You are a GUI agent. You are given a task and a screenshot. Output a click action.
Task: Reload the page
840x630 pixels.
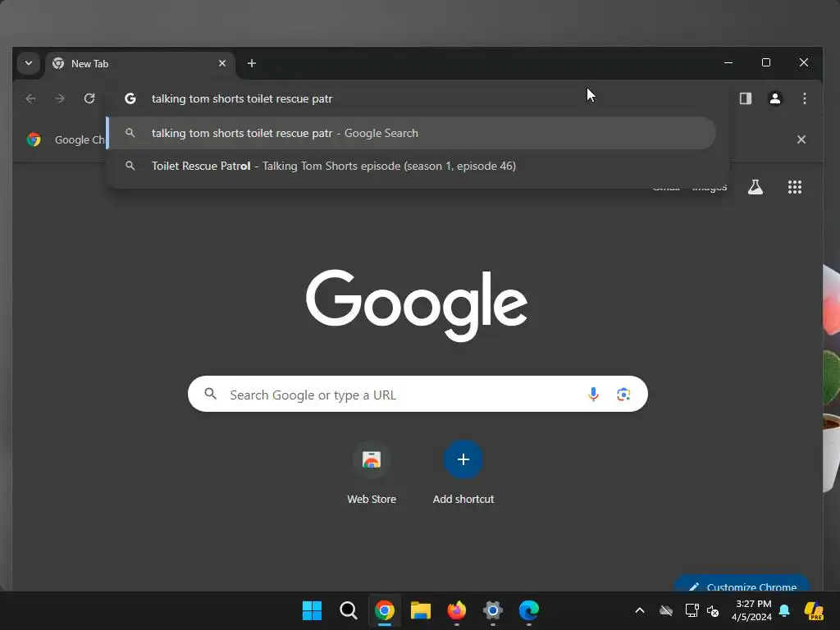(89, 98)
